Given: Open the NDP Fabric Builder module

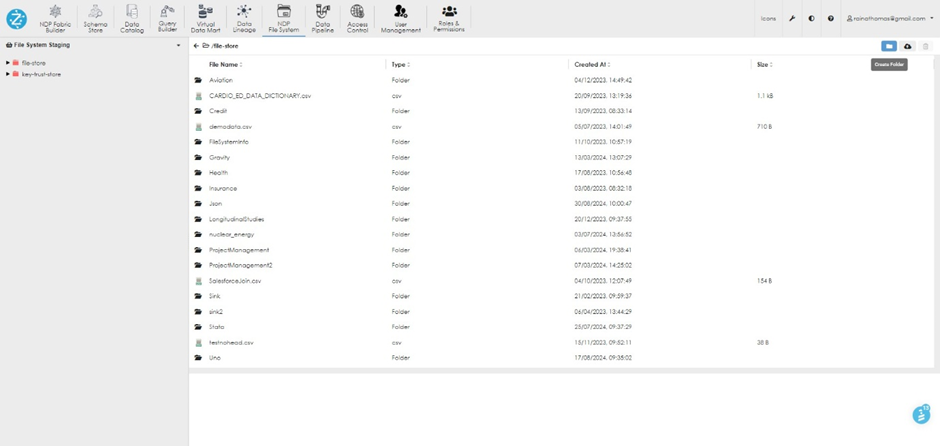Looking at the screenshot, I should (x=55, y=18).
